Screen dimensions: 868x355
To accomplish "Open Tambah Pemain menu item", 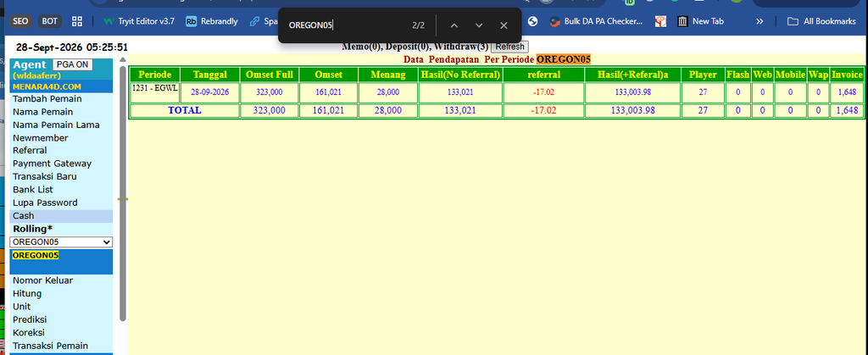I will 47,99.
